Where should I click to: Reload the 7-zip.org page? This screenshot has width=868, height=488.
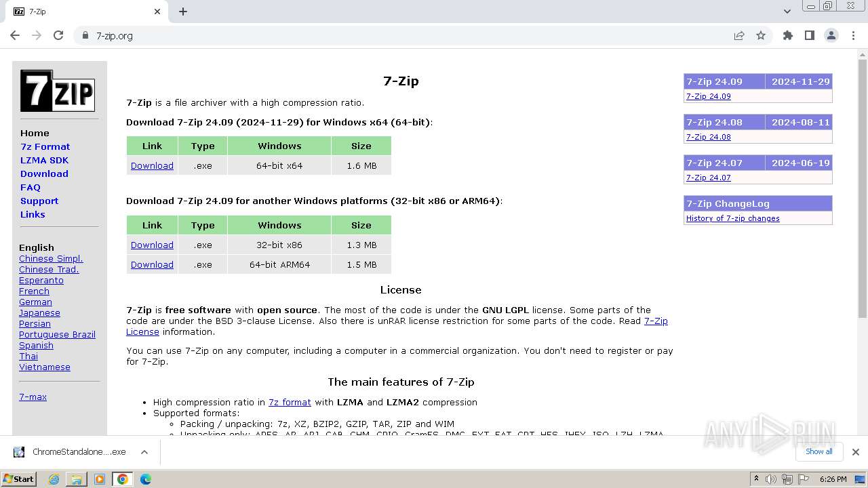pyautogui.click(x=58, y=36)
